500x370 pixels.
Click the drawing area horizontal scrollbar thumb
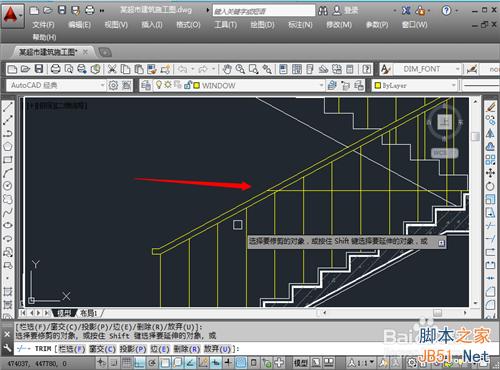point(437,313)
